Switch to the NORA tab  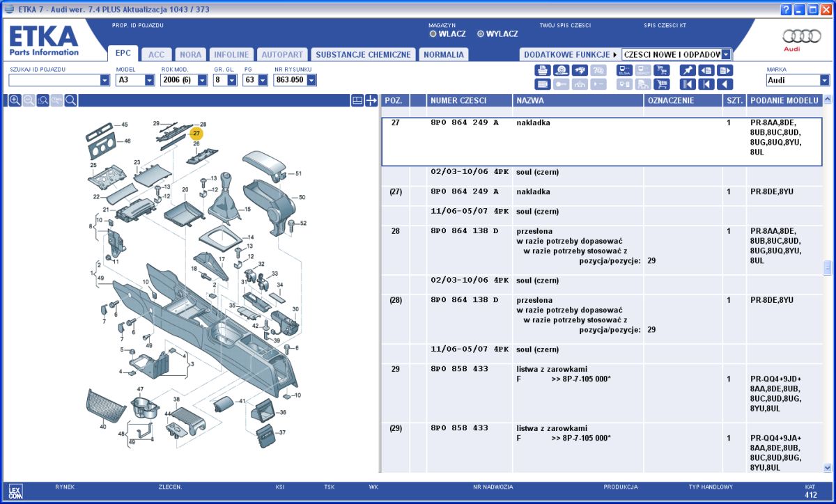pyautogui.click(x=190, y=54)
